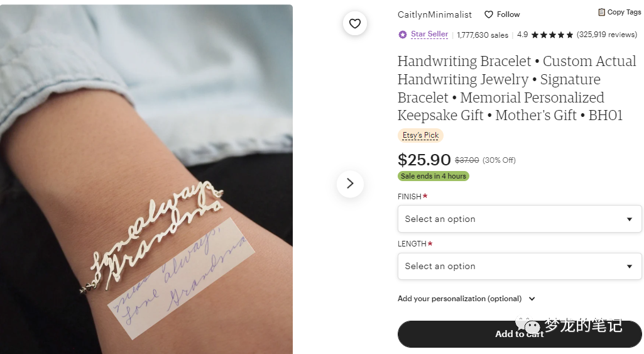
Task: Add the bracelet to cart
Action: click(x=519, y=334)
